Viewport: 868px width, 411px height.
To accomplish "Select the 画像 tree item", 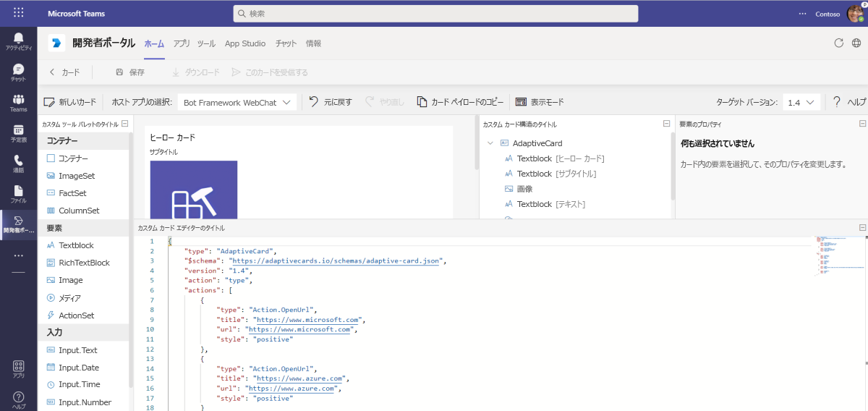I will 519,189.
